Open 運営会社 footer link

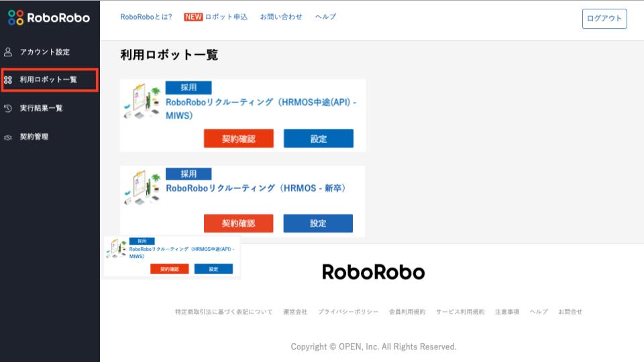pos(295,312)
